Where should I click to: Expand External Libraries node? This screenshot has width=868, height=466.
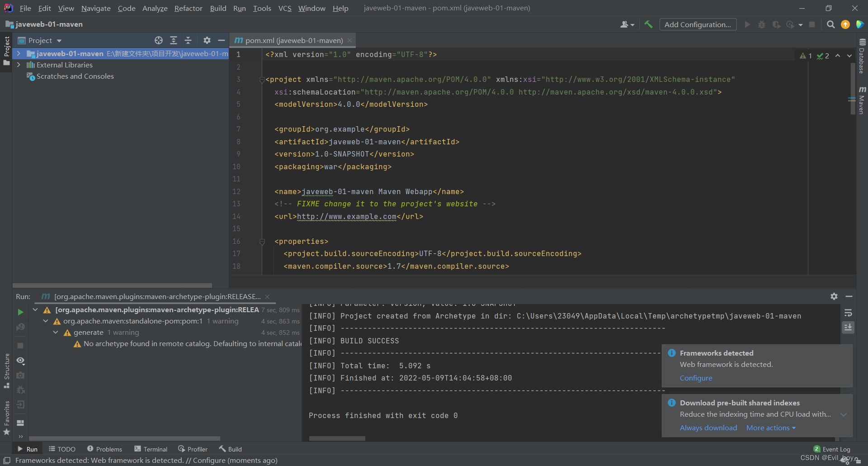click(x=19, y=65)
